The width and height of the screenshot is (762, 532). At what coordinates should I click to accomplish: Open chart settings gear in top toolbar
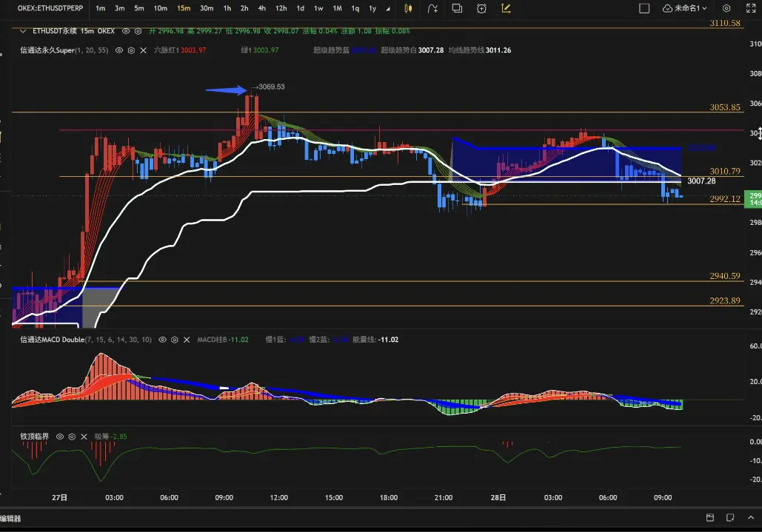(726, 8)
